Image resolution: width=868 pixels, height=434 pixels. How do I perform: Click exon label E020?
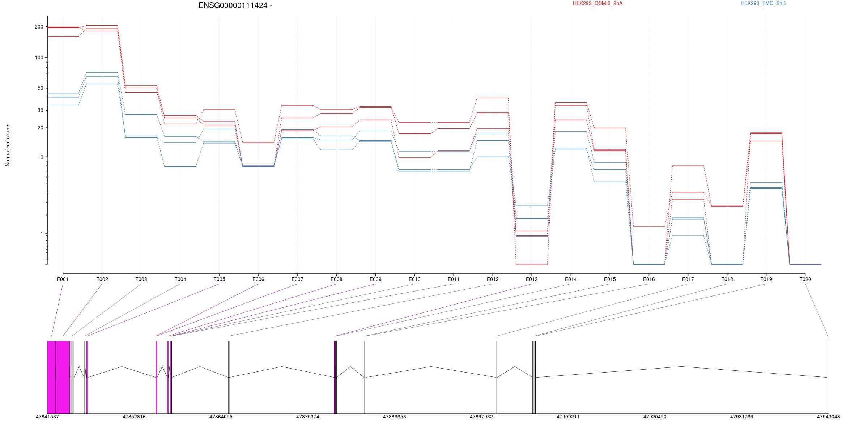805,279
